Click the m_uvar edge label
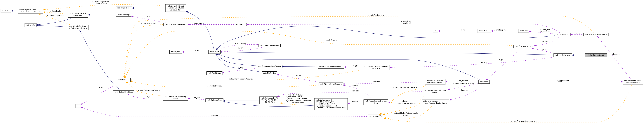 [x=484, y=62]
